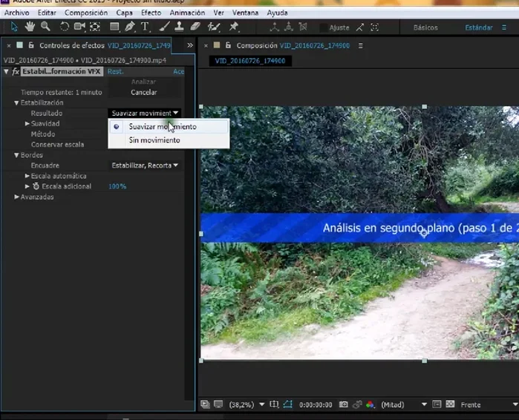Screen dimensions: 519x420
Task: Click the Puppet Pin tool
Action: point(234,27)
